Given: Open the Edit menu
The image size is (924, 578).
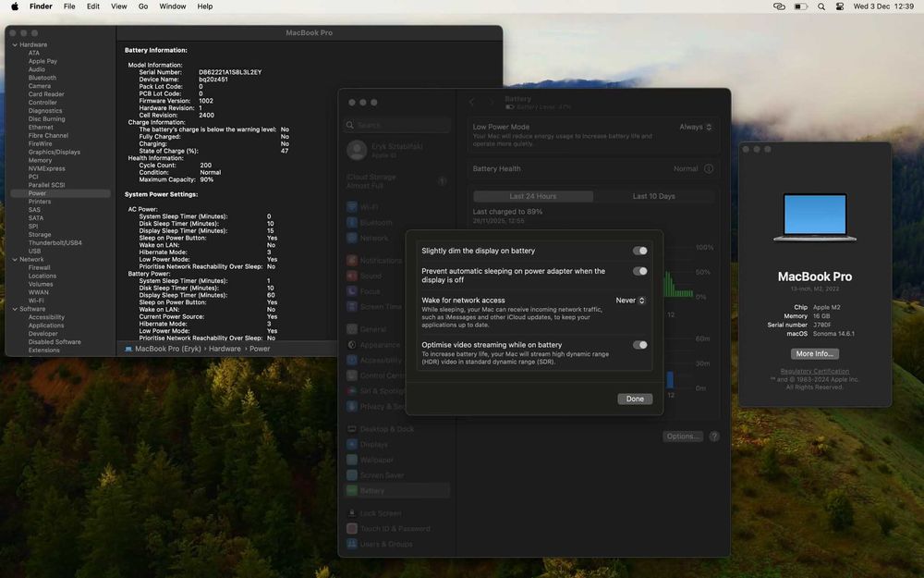Looking at the screenshot, I should pos(93,6).
